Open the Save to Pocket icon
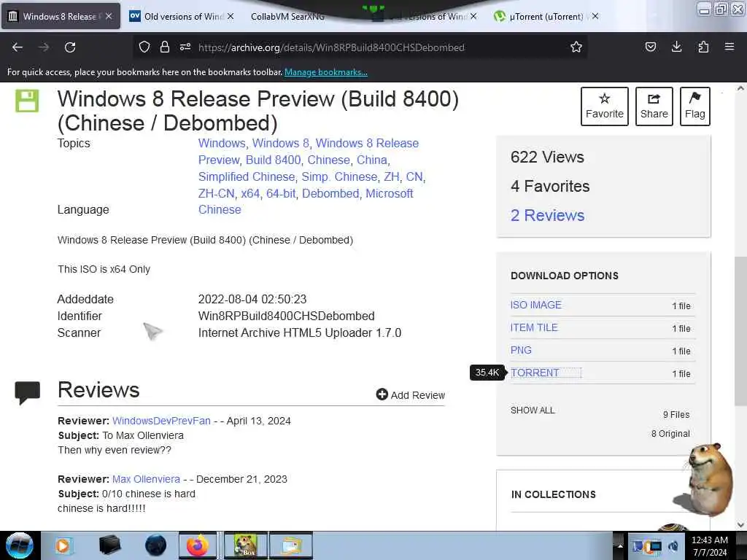The image size is (747, 560). [x=650, y=47]
